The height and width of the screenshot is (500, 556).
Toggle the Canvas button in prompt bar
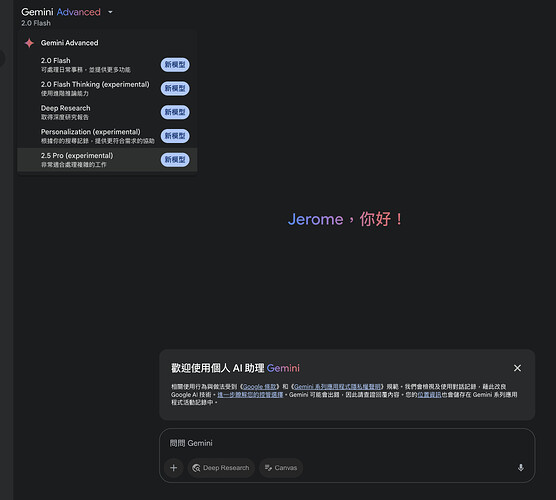coord(281,468)
